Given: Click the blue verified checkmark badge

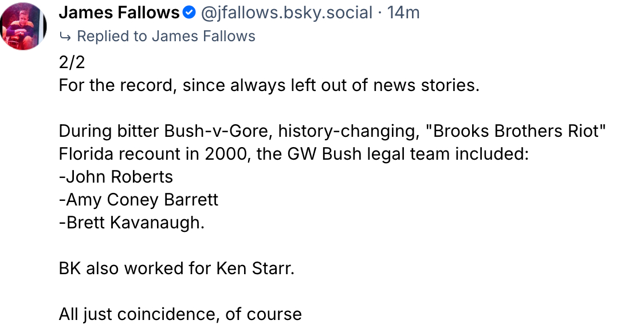Looking at the screenshot, I should click(189, 13).
